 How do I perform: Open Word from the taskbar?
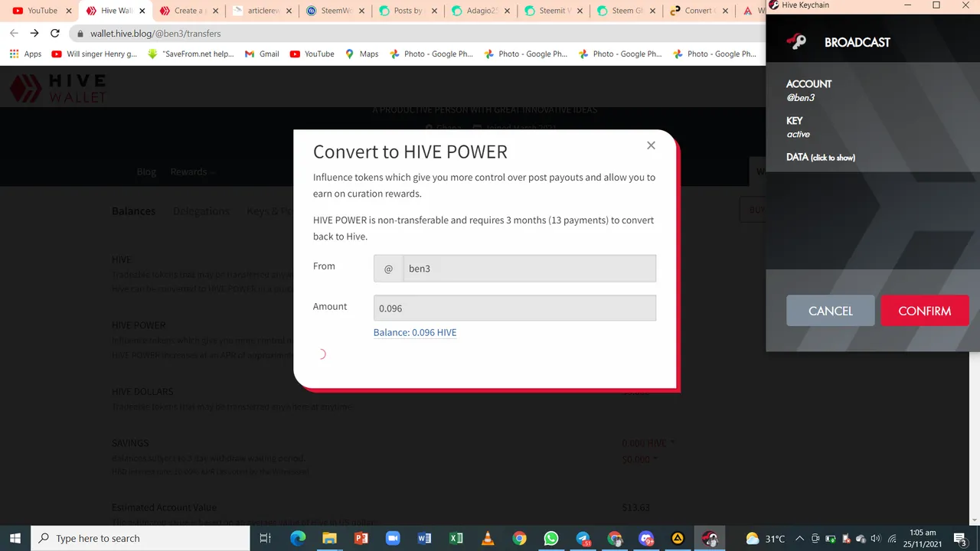click(424, 538)
